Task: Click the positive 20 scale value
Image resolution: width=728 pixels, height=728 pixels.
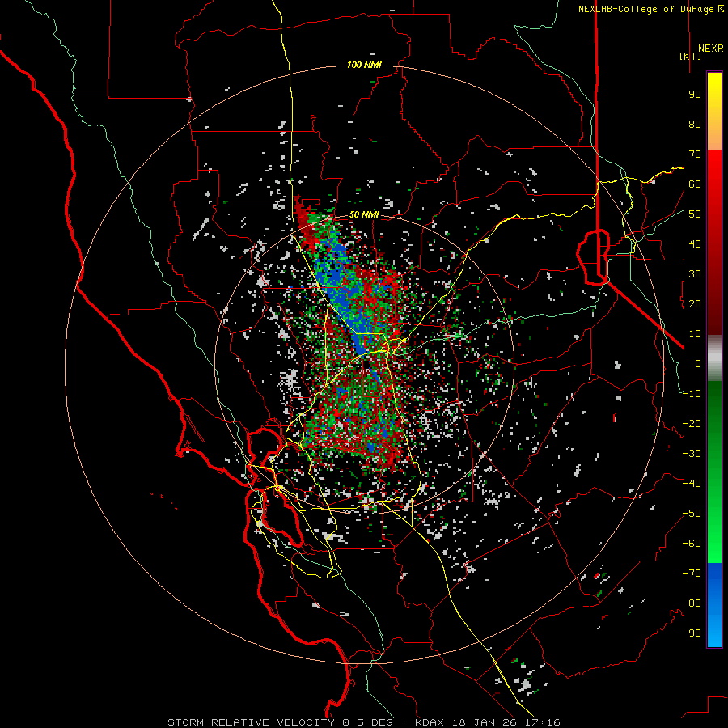Action: click(x=695, y=303)
